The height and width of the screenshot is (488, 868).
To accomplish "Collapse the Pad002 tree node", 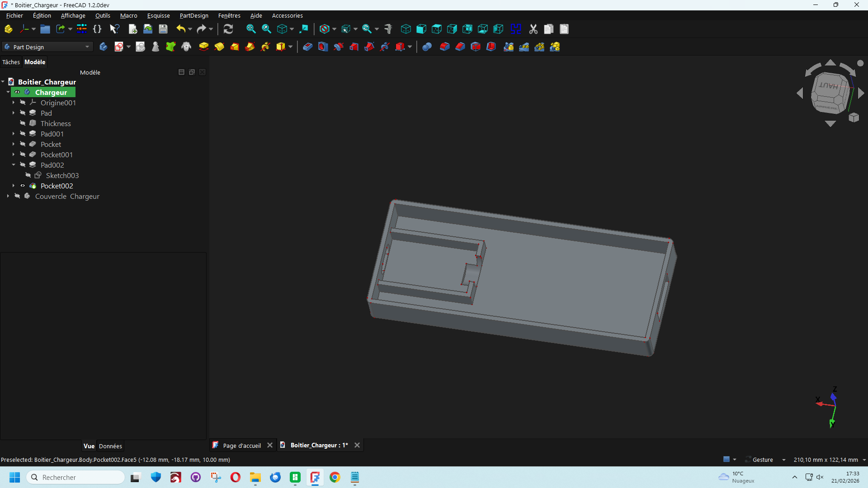I will click(14, 165).
